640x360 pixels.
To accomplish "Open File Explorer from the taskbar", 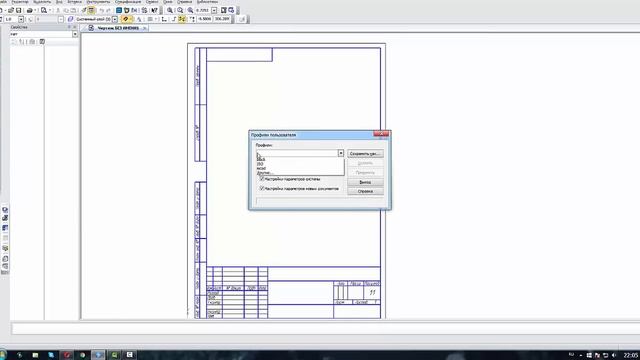I will click(x=35, y=355).
